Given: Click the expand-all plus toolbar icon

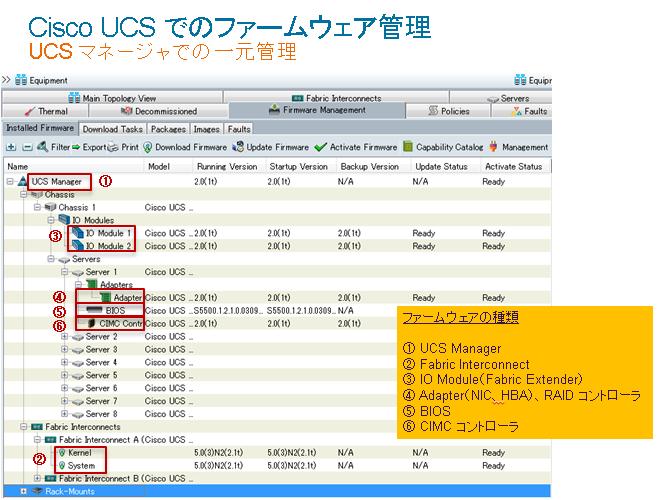Looking at the screenshot, I should point(10,147).
